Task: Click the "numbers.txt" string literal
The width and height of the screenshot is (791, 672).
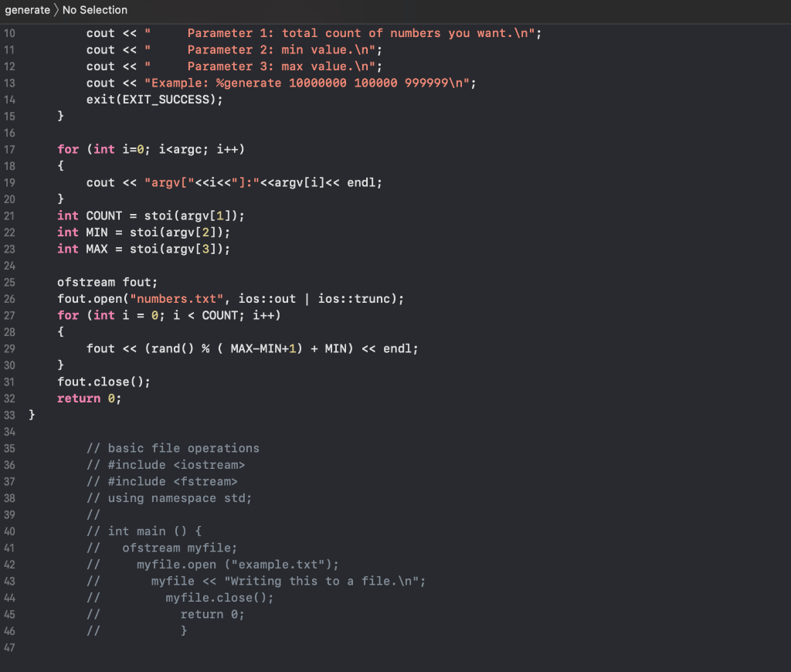Action: pyautogui.click(x=177, y=299)
